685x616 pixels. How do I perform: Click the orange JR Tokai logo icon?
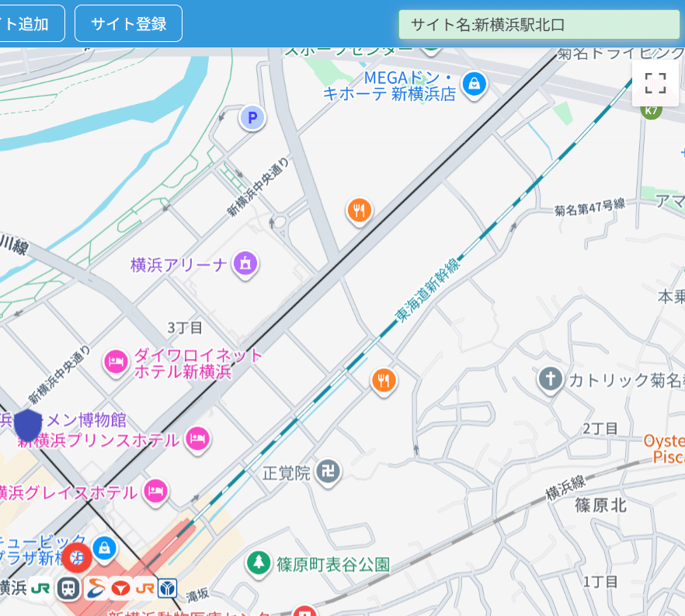coord(144,587)
